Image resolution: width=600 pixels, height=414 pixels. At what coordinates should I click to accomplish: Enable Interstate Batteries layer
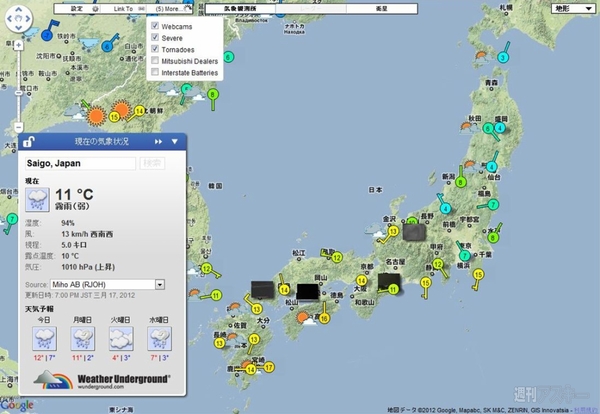155,72
